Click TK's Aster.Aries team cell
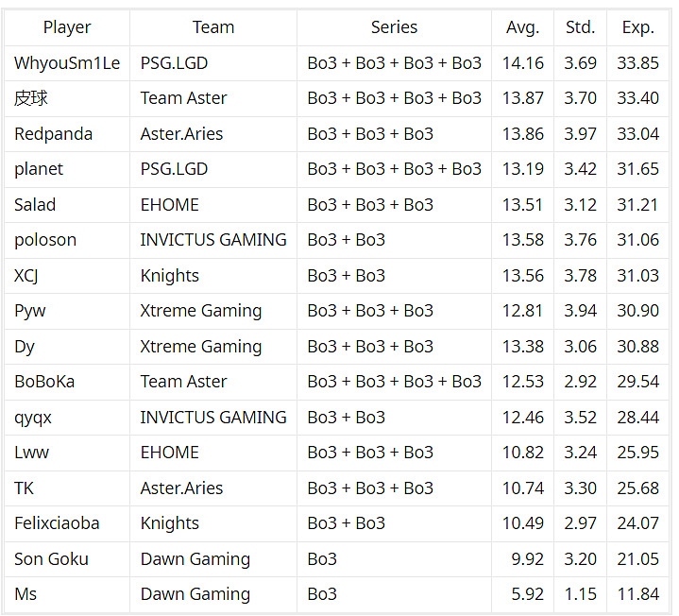This screenshot has width=679, height=616. click(182, 488)
